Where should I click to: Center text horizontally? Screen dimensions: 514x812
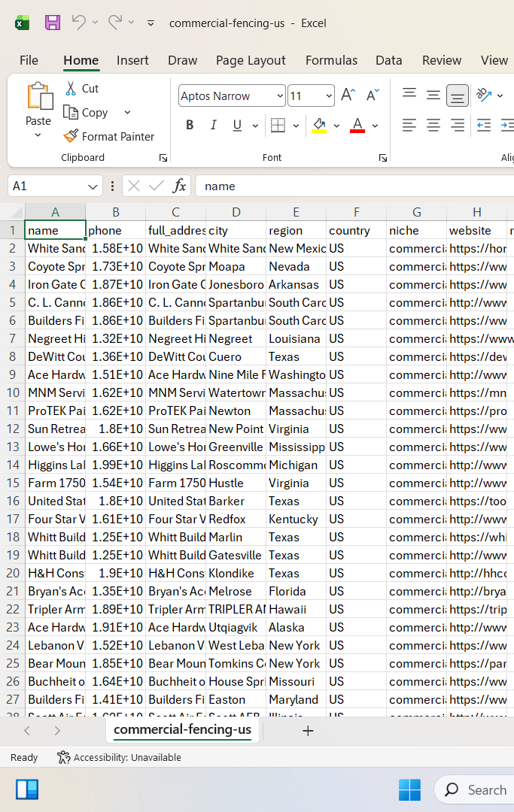tap(433, 125)
